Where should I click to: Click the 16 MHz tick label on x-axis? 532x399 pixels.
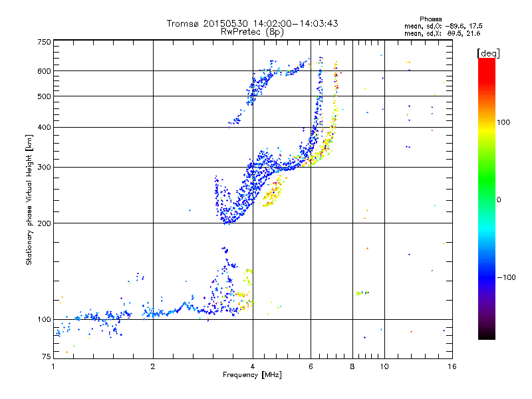point(452,367)
